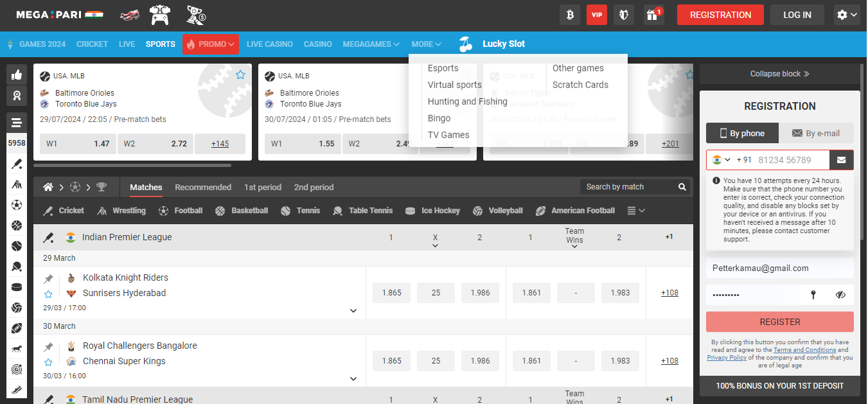This screenshot has height=404, width=868.
Task: Favorite the Kolkata Knight Riders match star
Action: tap(48, 294)
